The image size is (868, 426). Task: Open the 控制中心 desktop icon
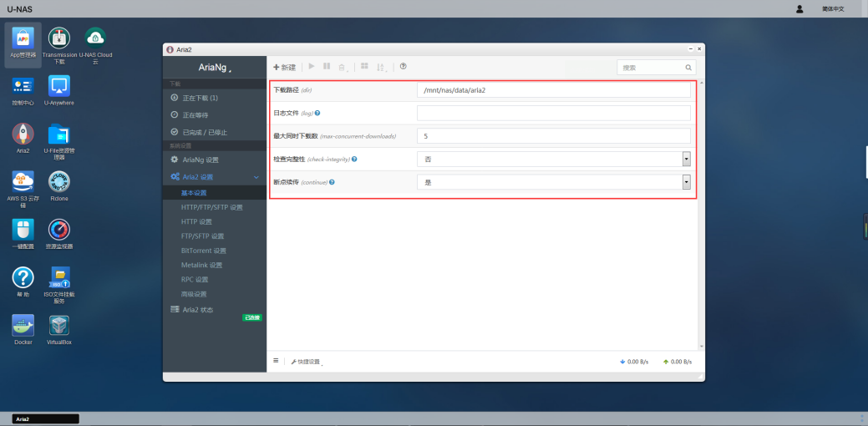click(23, 91)
